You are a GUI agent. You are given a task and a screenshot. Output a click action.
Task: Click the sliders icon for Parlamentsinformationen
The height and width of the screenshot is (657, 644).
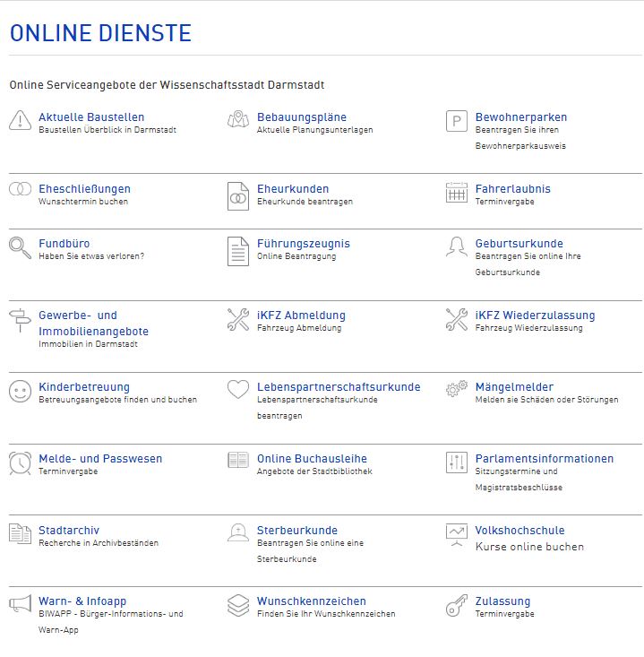pos(457,462)
